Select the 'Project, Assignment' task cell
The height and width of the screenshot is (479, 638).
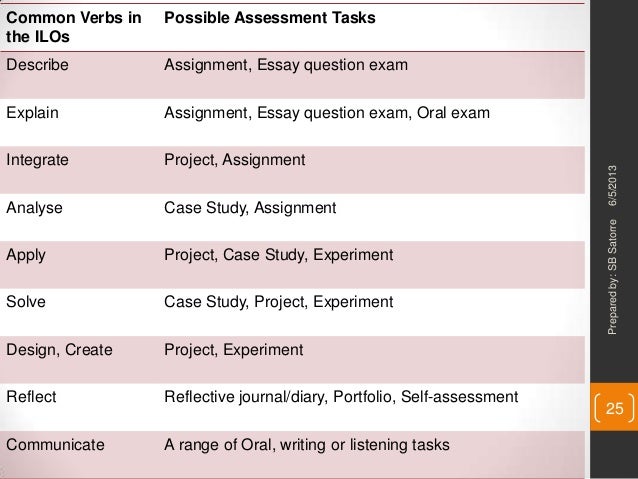tap(234, 160)
